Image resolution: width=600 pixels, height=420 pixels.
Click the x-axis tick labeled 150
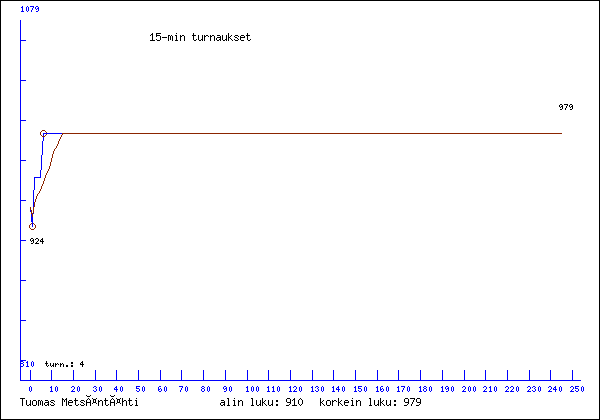[359, 388]
